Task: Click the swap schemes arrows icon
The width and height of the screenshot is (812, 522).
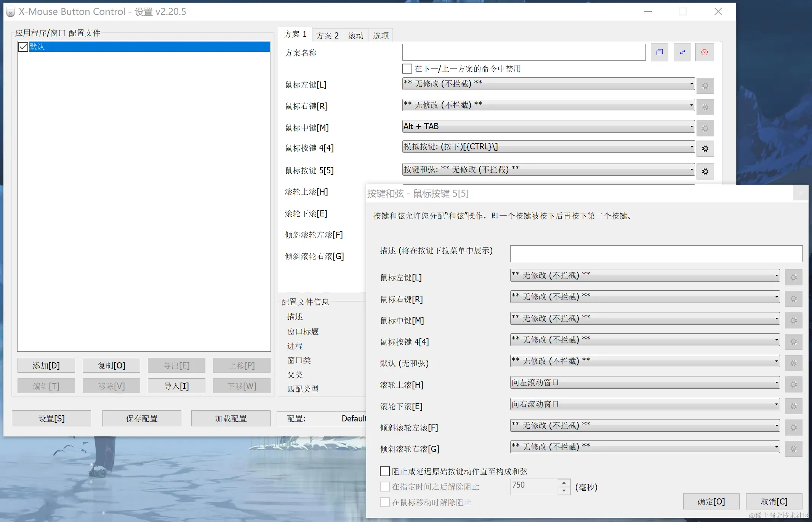Action: click(x=682, y=52)
